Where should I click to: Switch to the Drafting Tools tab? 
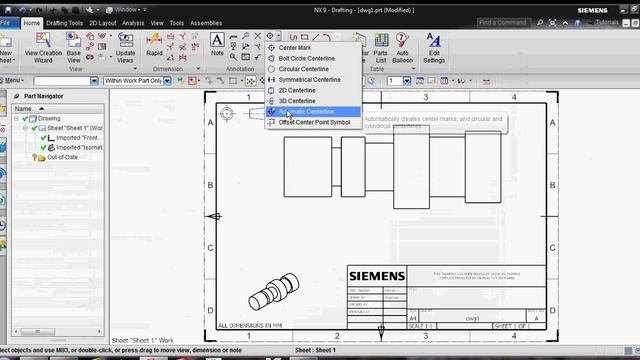(64, 23)
